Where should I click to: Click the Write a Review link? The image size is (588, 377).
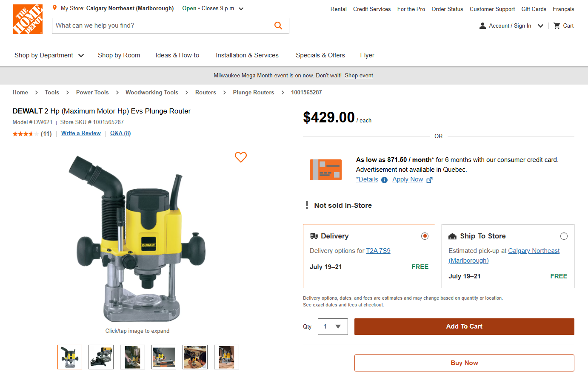81,133
